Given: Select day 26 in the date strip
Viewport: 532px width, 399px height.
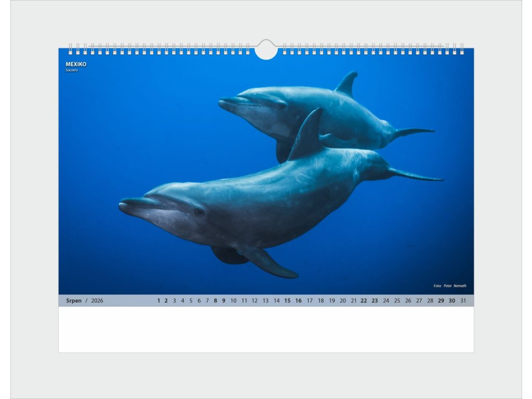Looking at the screenshot, I should [x=408, y=301].
